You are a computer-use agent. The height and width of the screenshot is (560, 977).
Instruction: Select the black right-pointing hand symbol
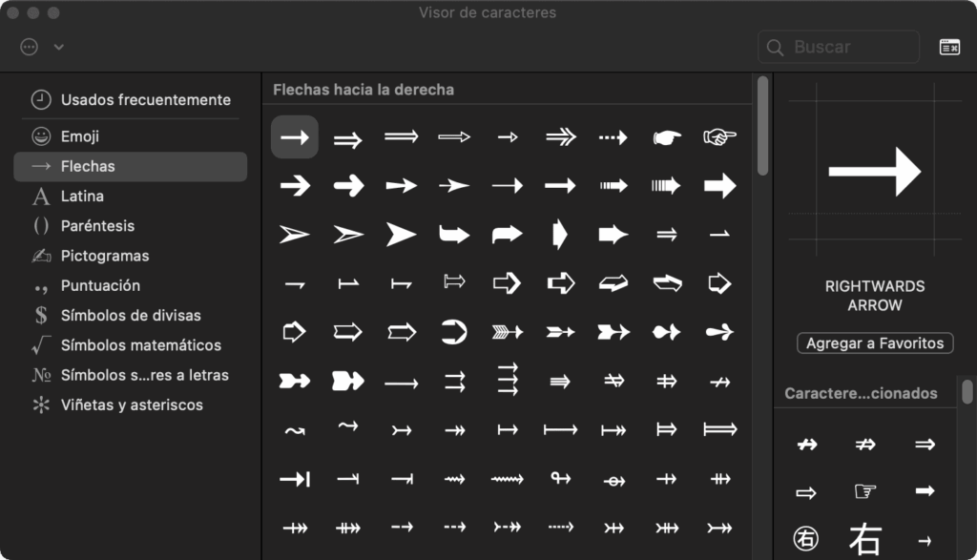(667, 137)
